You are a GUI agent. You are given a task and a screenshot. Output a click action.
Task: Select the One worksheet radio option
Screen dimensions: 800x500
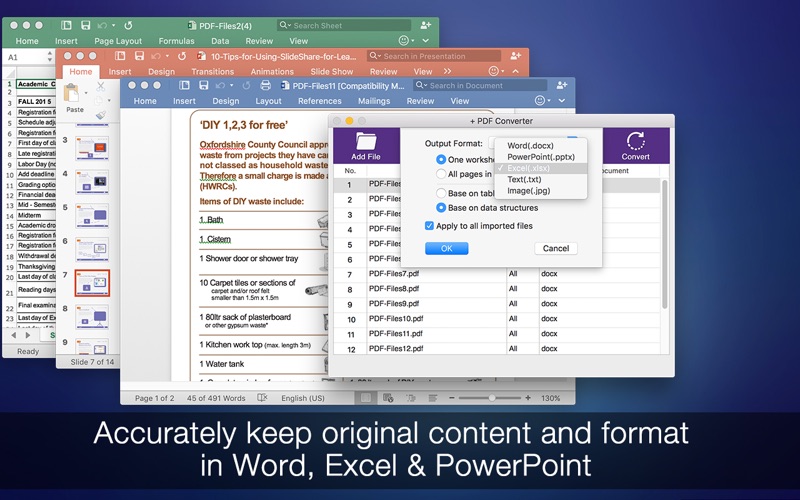point(441,159)
